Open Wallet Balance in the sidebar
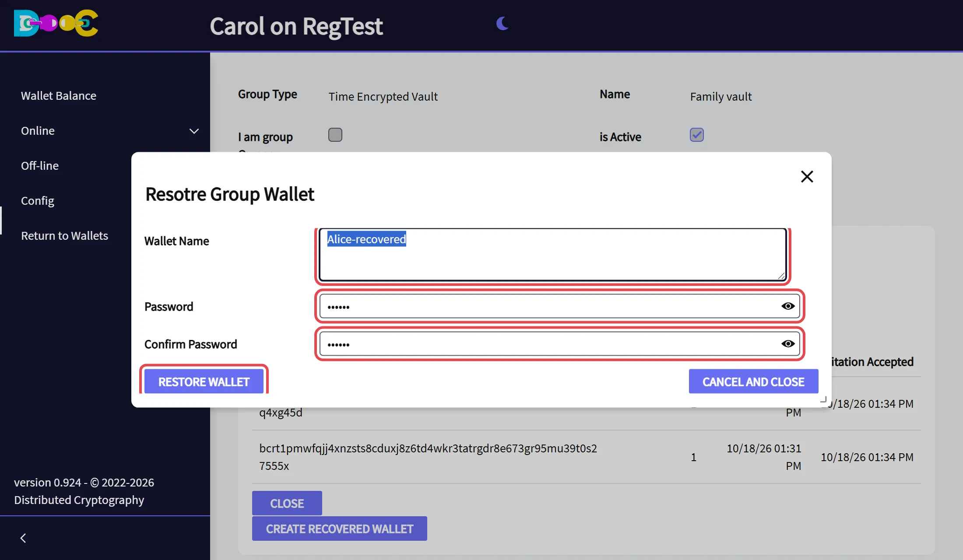Viewport: 963px width, 560px height. pyautogui.click(x=59, y=96)
